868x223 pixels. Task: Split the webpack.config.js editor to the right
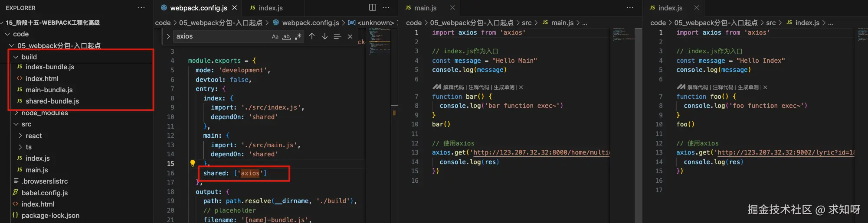click(x=373, y=7)
